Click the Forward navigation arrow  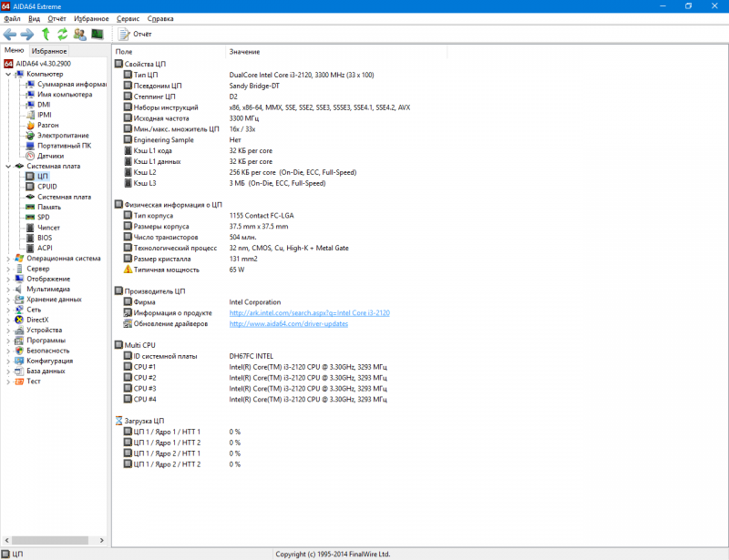tap(27, 34)
